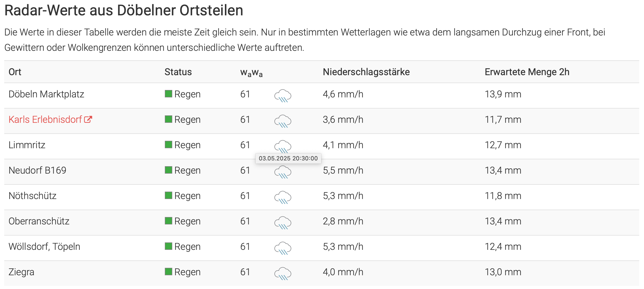The height and width of the screenshot is (289, 644).
Task: Click the wawa column header
Action: point(251,73)
